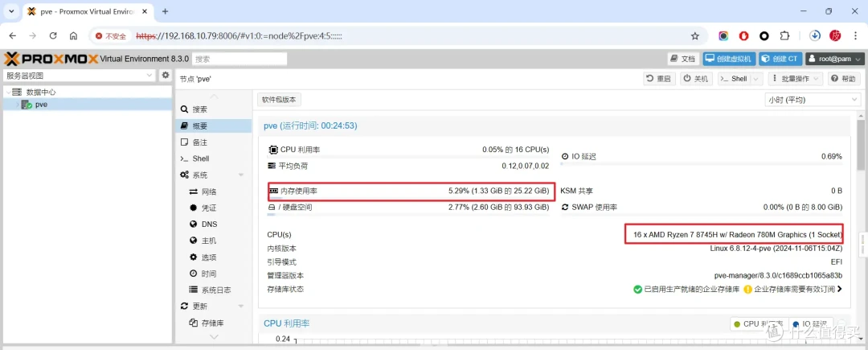This screenshot has height=350, width=868.
Task: Click the not secure (不安全) badge
Action: 111,36
